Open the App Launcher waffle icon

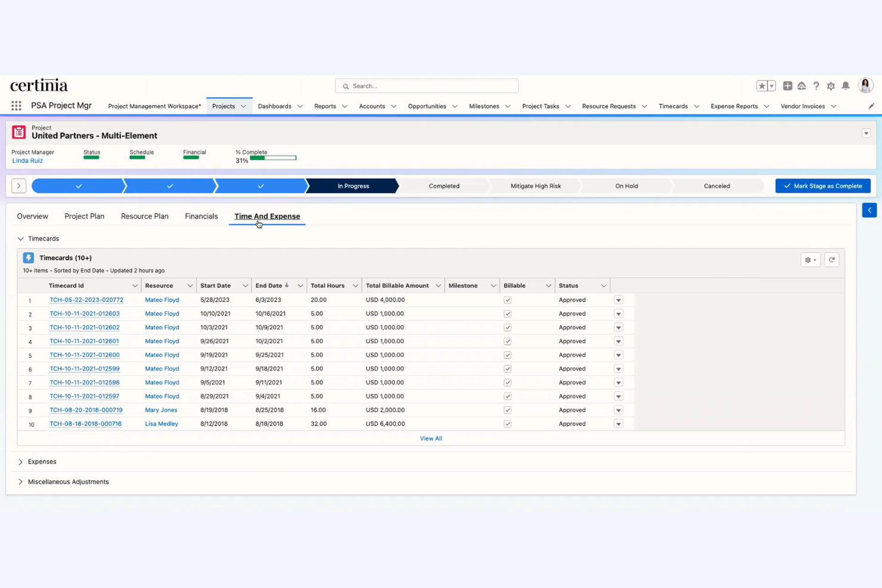point(15,105)
